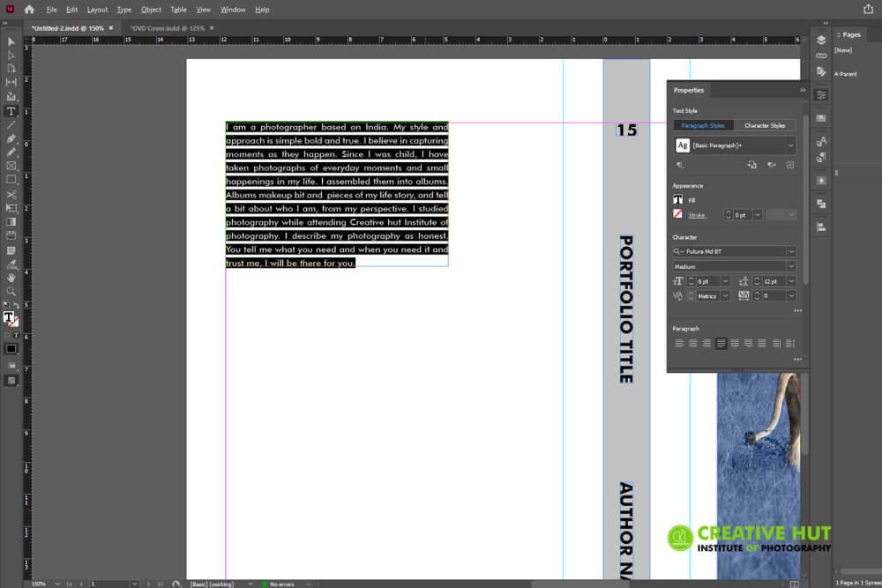Select the Gap tool
The width and height of the screenshot is (882, 588).
(x=11, y=82)
